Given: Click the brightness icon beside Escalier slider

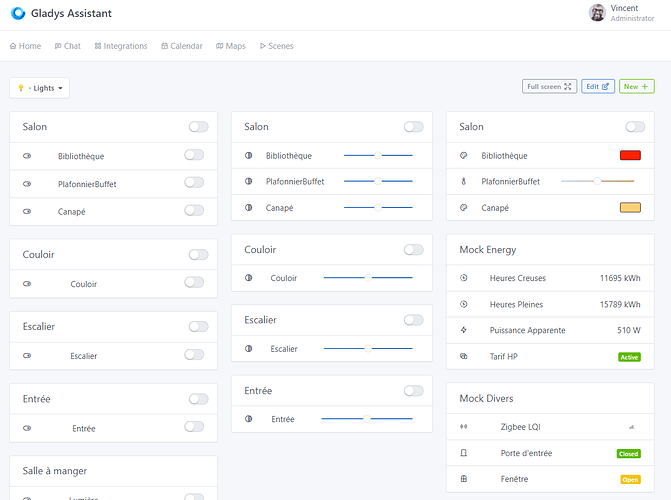Looking at the screenshot, I should tap(248, 348).
